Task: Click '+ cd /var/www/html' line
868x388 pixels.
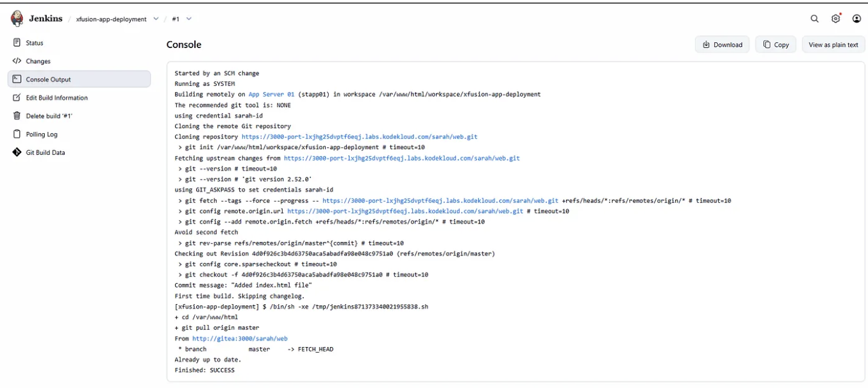Action: [x=206, y=317]
